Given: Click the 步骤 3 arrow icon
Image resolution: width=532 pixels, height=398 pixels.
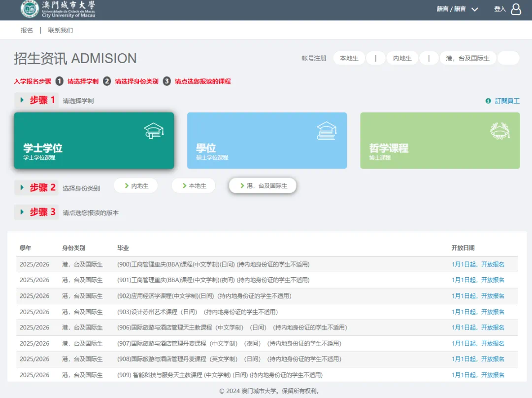Looking at the screenshot, I should (22, 212).
